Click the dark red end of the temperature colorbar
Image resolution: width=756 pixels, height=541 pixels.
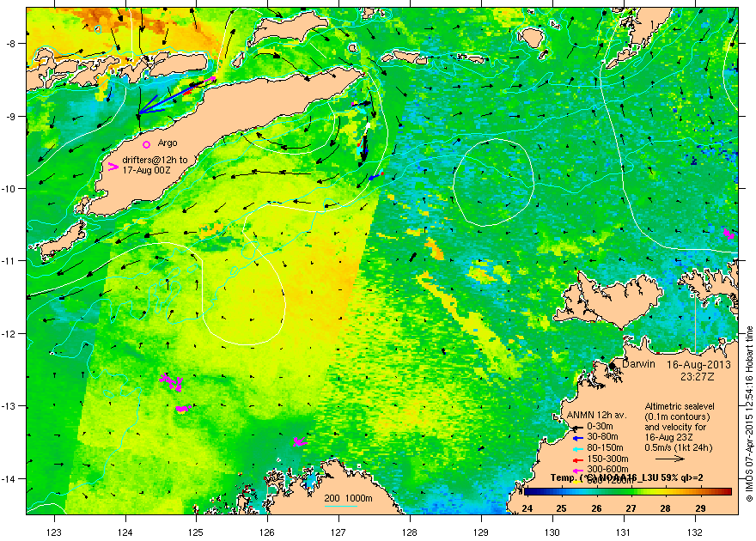tap(727, 492)
